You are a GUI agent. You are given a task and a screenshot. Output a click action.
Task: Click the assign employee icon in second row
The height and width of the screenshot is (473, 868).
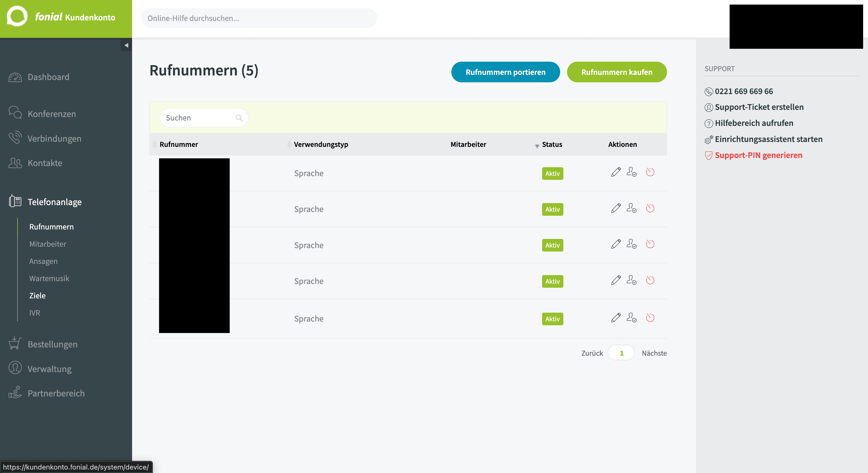coord(631,208)
